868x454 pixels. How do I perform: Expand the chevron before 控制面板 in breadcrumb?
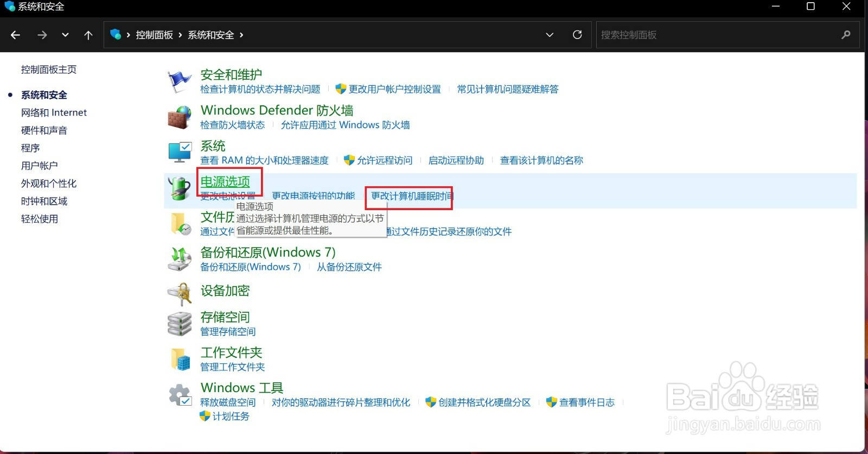pos(129,35)
